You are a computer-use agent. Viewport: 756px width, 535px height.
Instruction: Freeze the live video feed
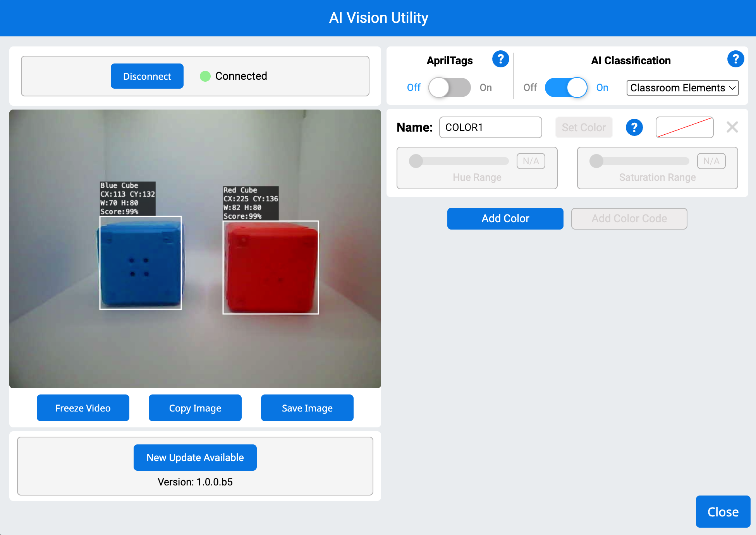click(82, 408)
